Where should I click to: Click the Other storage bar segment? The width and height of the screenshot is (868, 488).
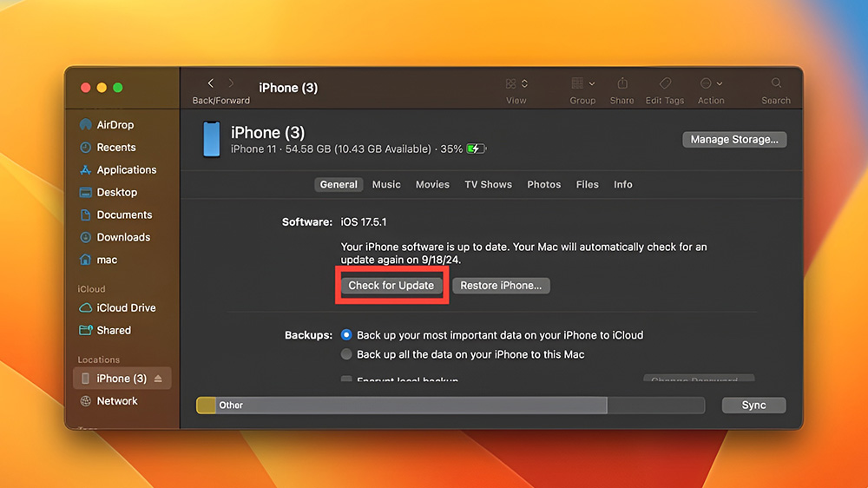tap(411, 406)
